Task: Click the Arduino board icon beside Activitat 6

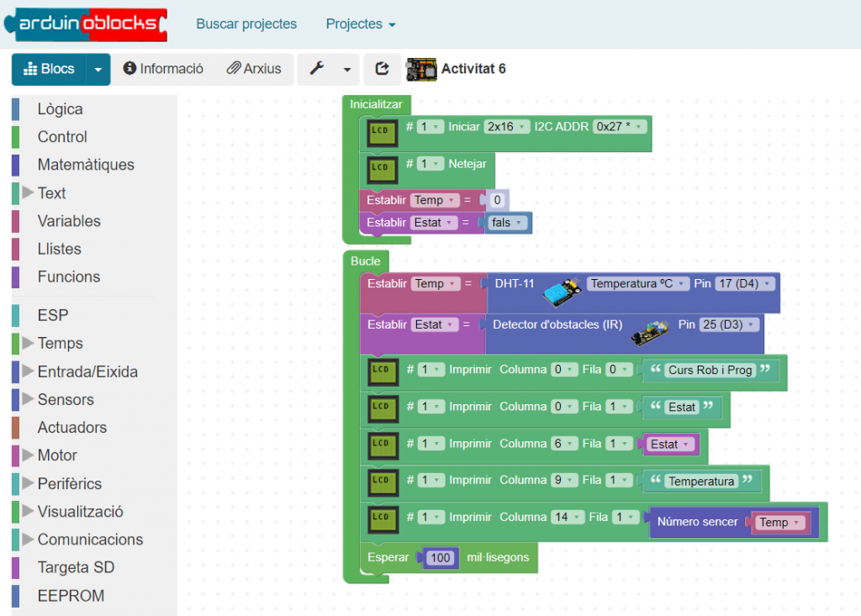Action: pyautogui.click(x=421, y=69)
